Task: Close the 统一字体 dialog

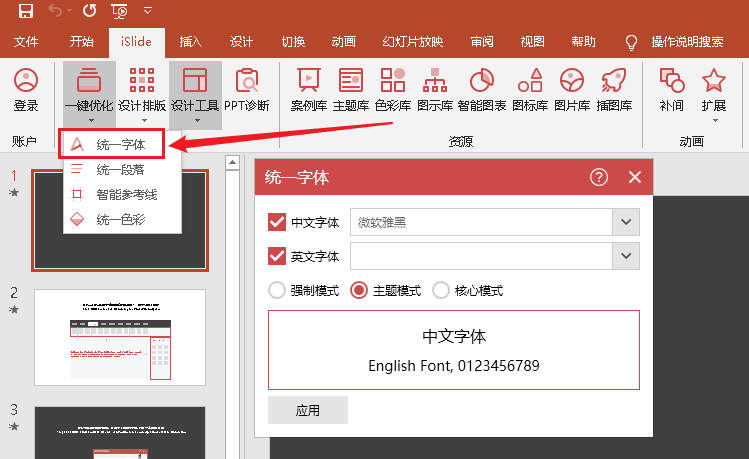Action: [634, 177]
